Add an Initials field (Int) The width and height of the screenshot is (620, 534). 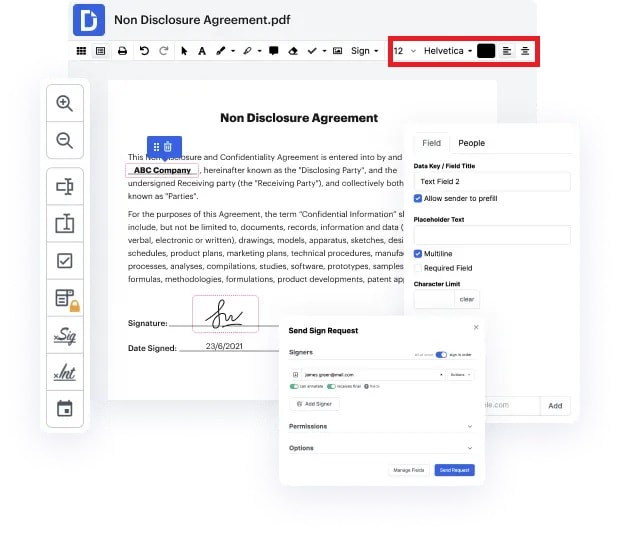pyautogui.click(x=64, y=373)
